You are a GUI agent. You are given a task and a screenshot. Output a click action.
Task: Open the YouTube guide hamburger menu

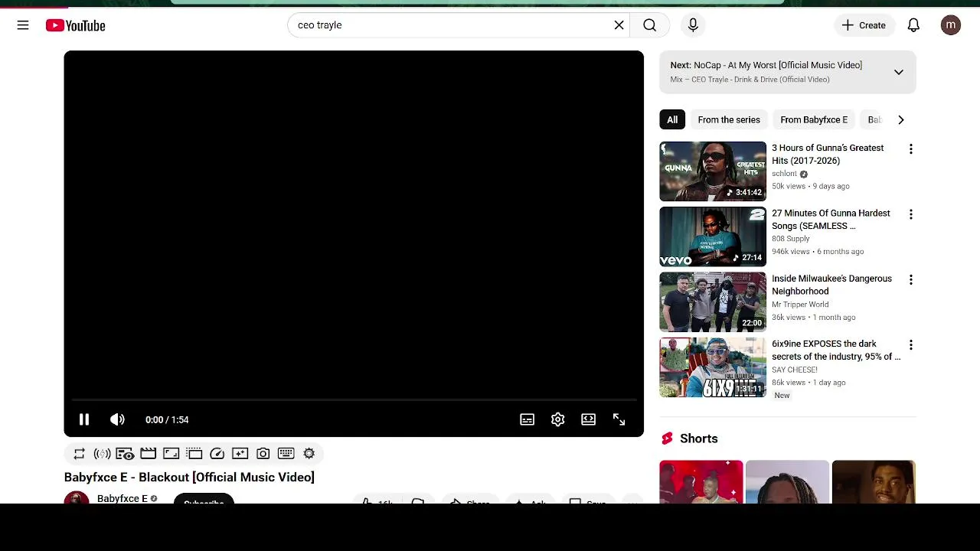click(x=23, y=25)
